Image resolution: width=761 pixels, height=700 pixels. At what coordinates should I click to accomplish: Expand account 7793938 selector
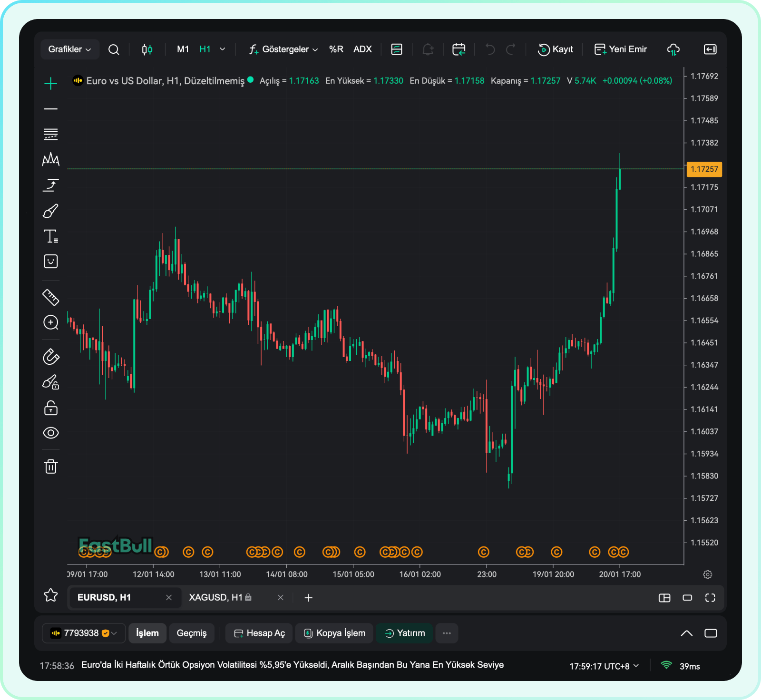[84, 633]
